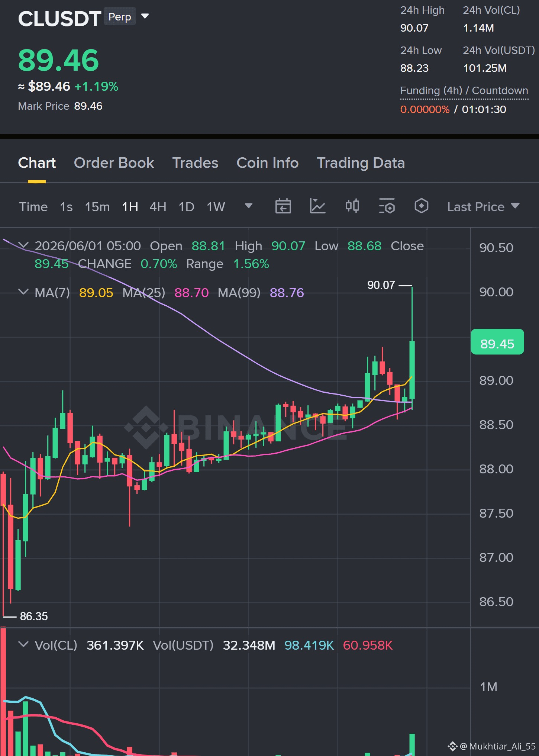Select the 1s interval
Viewport: 539px width, 756px height.
(66, 207)
